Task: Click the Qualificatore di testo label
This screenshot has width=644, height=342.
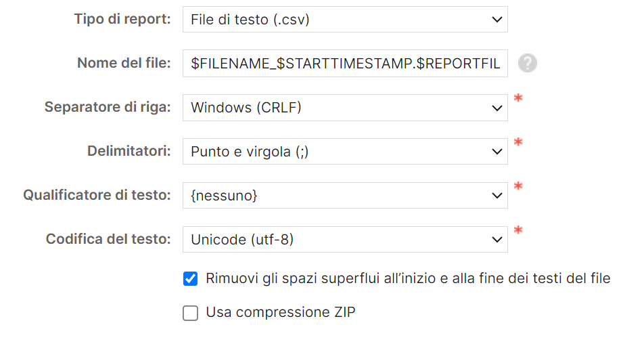Action: (x=97, y=195)
